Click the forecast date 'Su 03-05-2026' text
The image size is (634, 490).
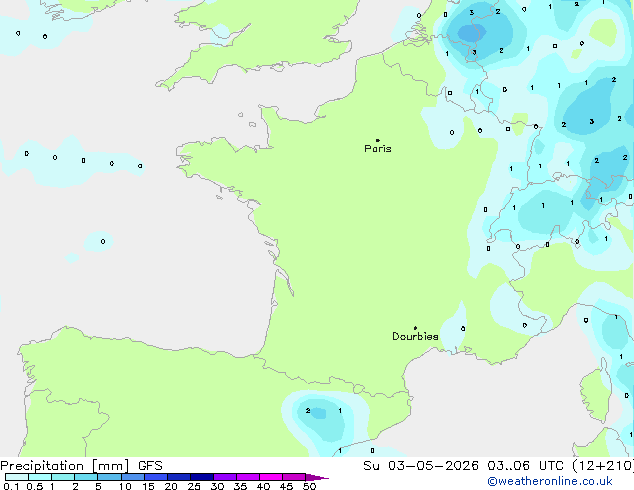click(x=421, y=466)
